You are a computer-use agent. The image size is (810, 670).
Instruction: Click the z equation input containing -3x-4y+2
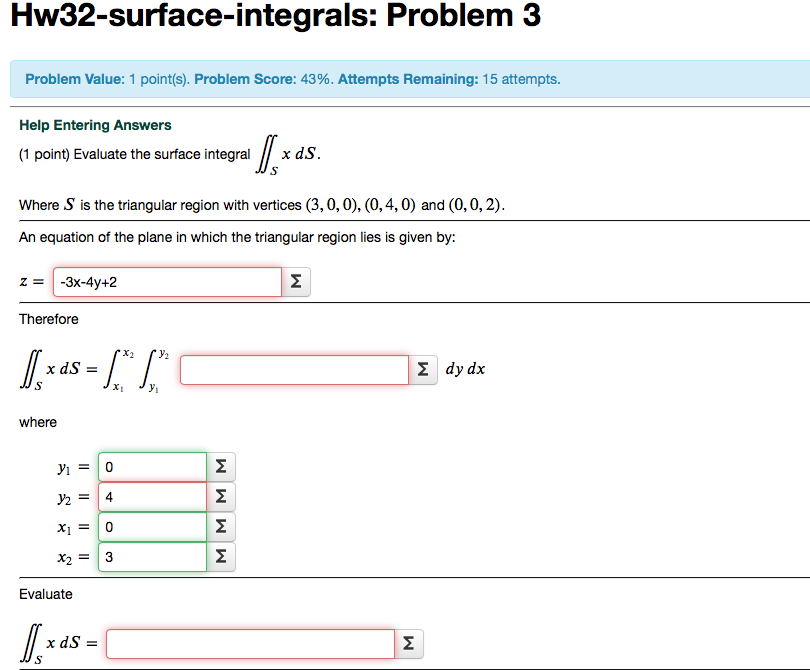click(x=167, y=282)
